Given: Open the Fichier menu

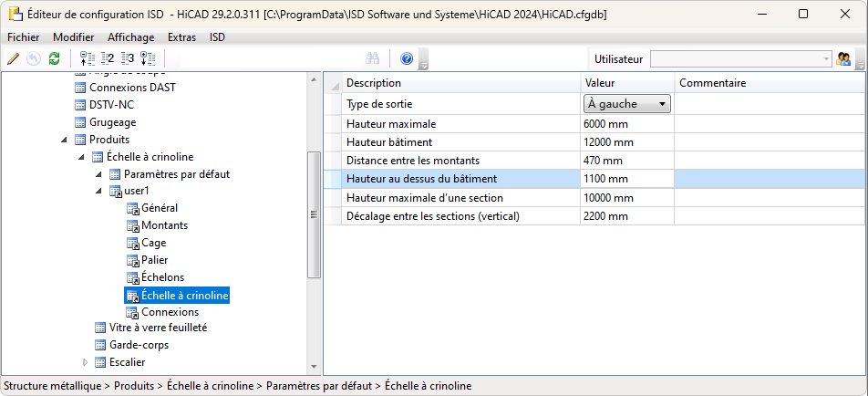Looking at the screenshot, I should 24,37.
